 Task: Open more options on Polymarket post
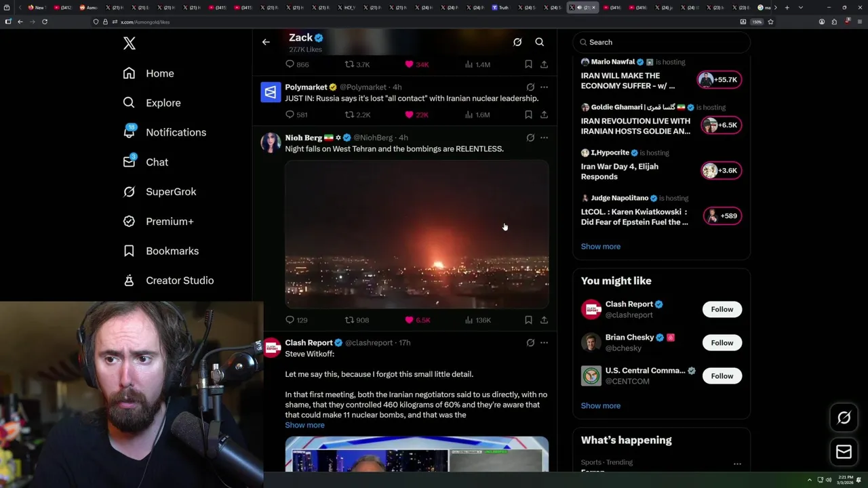pos(544,87)
